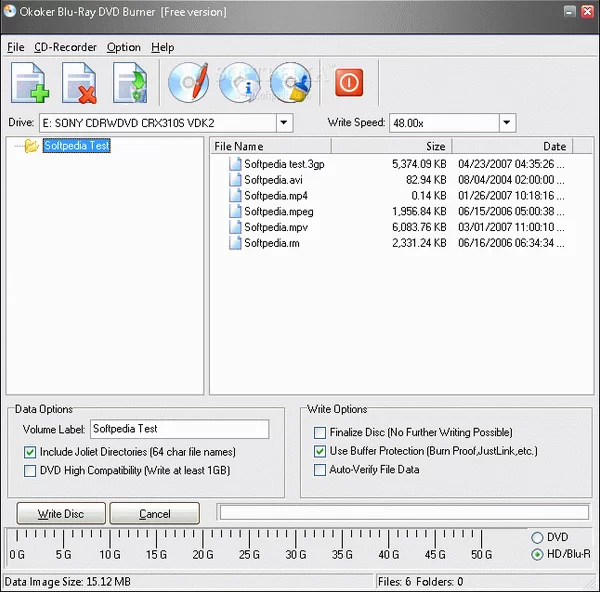Select the DVD radio button
This screenshot has height=592, width=600.
tap(537, 537)
